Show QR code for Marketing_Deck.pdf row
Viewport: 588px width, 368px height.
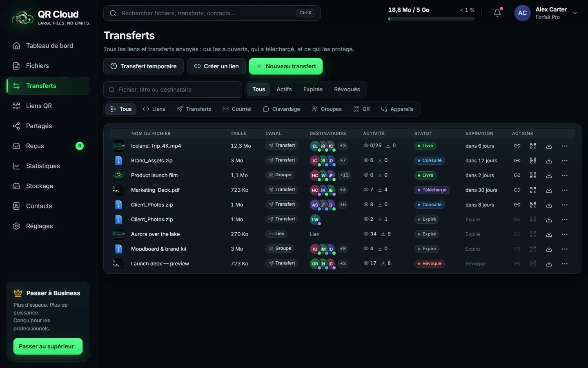pyautogui.click(x=533, y=190)
